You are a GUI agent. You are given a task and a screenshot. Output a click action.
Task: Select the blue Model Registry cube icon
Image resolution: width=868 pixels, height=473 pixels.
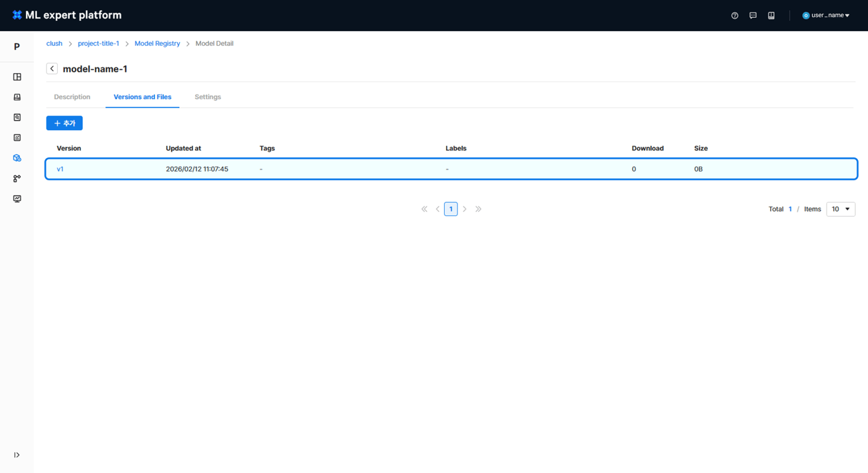17,158
